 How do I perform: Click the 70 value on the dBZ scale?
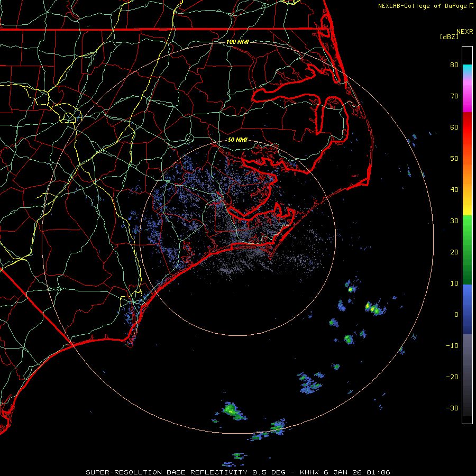[x=454, y=96]
